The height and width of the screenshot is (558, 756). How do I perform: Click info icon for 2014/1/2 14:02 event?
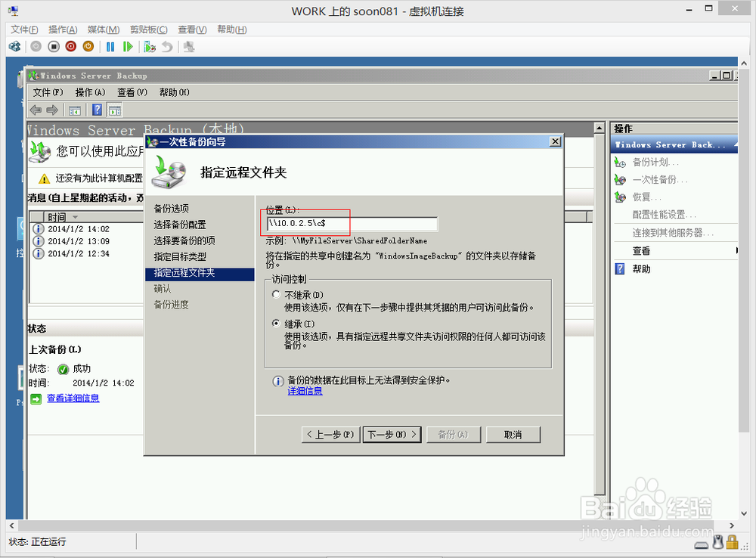(39, 228)
